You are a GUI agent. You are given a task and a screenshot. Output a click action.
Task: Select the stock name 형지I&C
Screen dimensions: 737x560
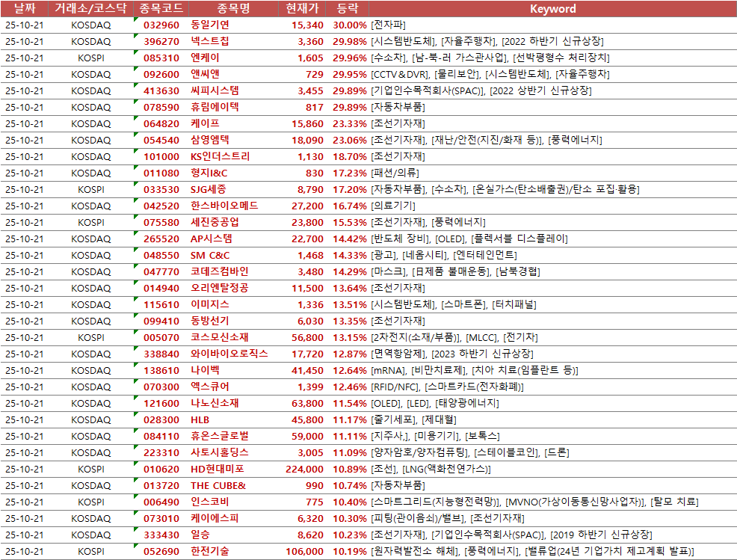pyautogui.click(x=209, y=173)
